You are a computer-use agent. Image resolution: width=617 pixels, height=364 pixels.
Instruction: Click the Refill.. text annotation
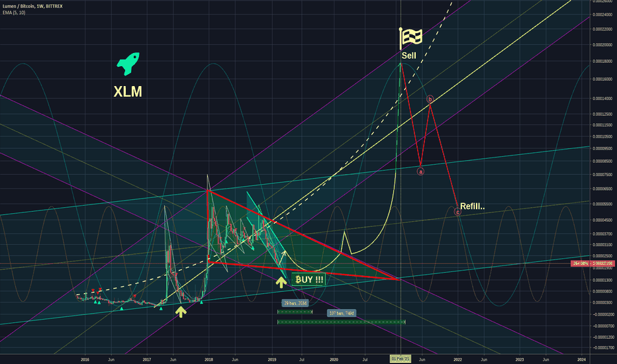(472, 206)
